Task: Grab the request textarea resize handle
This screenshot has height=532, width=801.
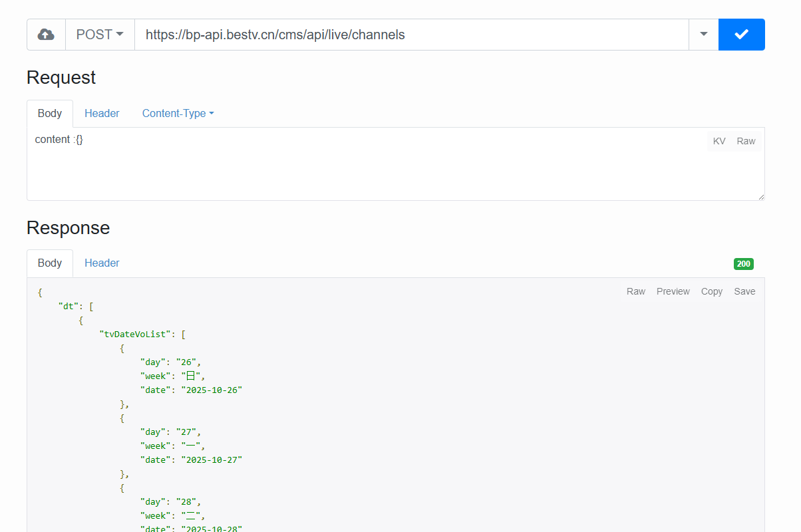Action: point(761,197)
